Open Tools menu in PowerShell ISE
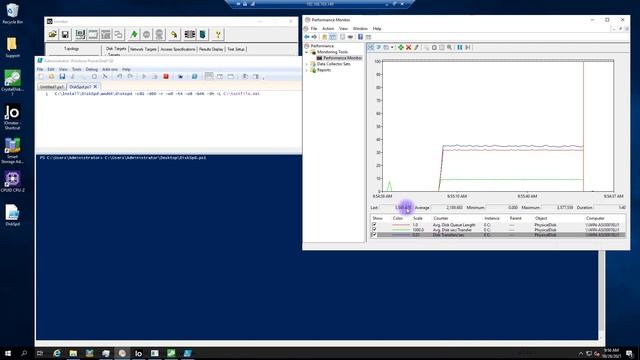 [x=76, y=69]
